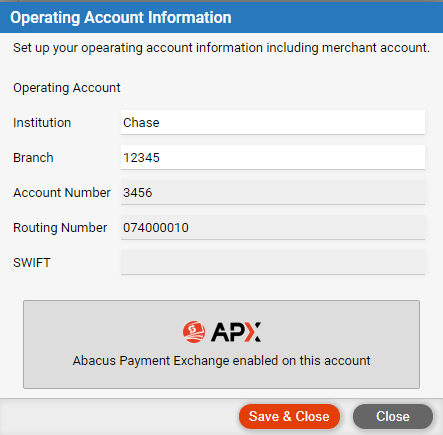Click the empty SWIFT field

pyautogui.click(x=273, y=262)
